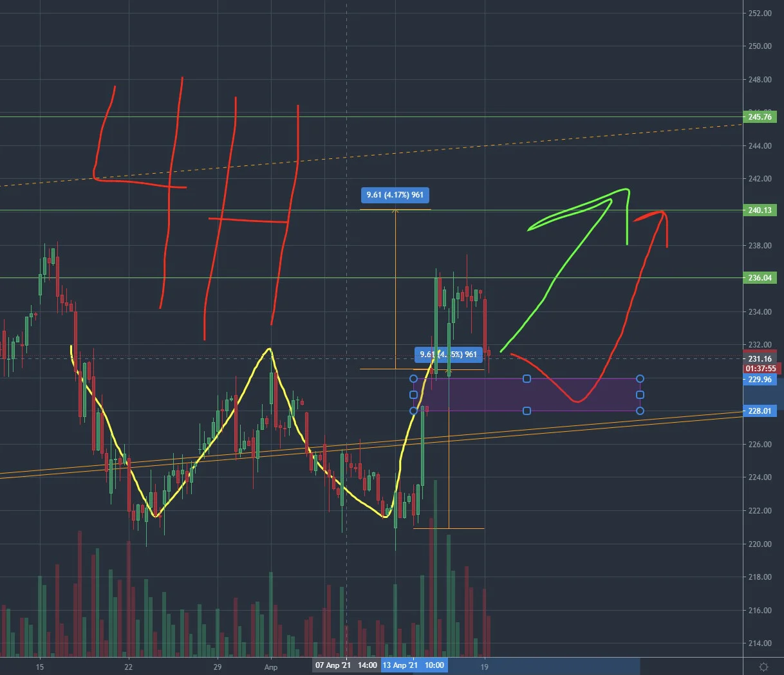The width and height of the screenshot is (784, 675).
Task: Click the 226.00 price scale value
Action: (x=760, y=445)
